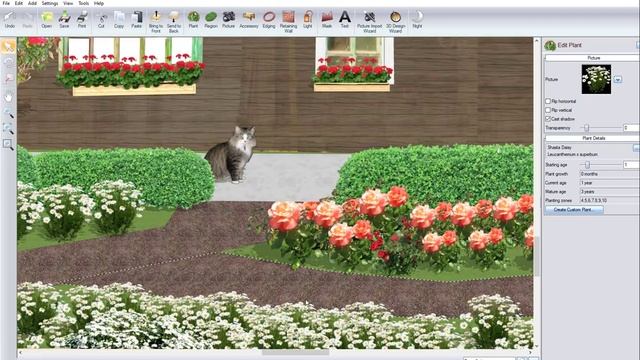Click the zoom rectangle tool in sidebar
Viewport: 640px width, 360px height.
tap(8, 144)
